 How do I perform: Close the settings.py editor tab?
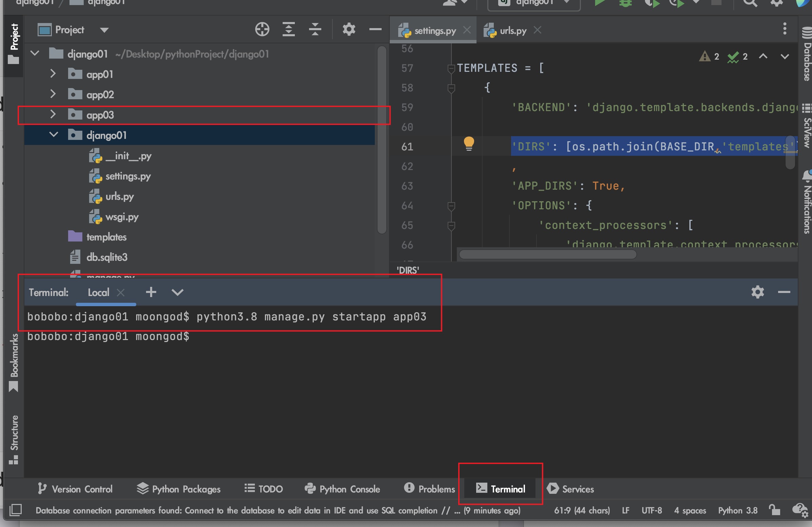point(467,30)
